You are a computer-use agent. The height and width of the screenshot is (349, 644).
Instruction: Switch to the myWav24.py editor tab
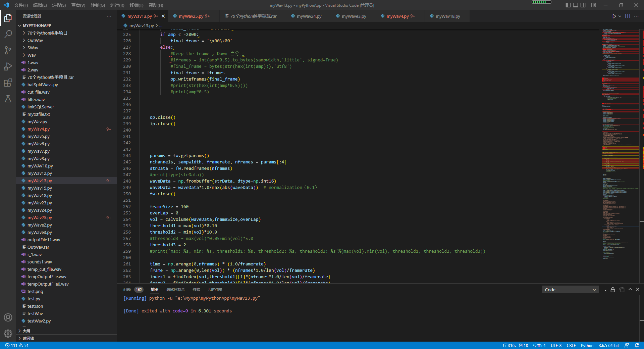click(x=309, y=16)
